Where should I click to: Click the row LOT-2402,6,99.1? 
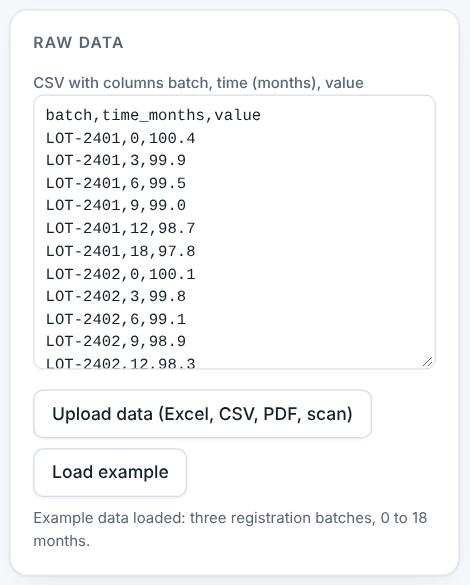(116, 319)
